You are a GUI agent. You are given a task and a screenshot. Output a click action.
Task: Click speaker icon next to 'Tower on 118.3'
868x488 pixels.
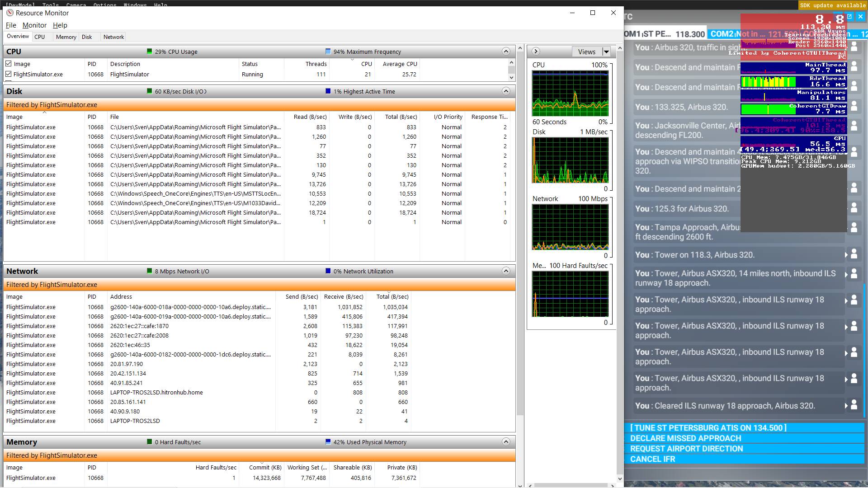(854, 254)
